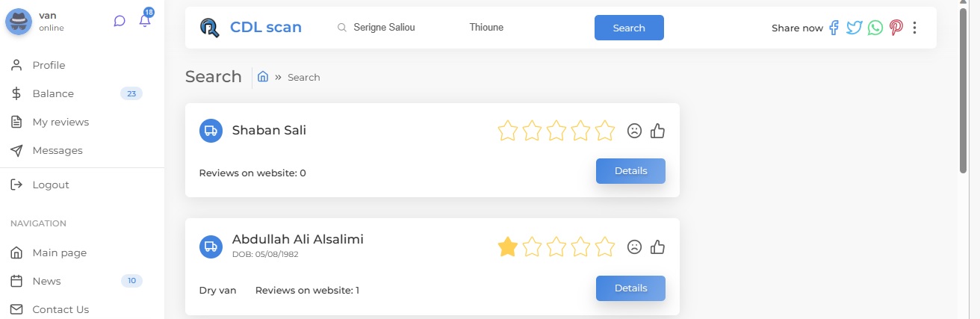Image resolution: width=980 pixels, height=319 pixels.
Task: Go to My reviews
Action: (60, 122)
